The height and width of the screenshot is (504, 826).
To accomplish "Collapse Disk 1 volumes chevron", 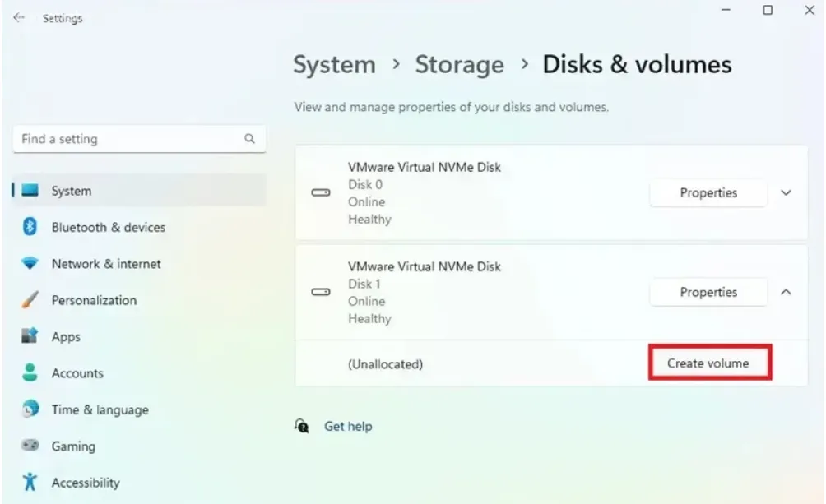I will [786, 292].
